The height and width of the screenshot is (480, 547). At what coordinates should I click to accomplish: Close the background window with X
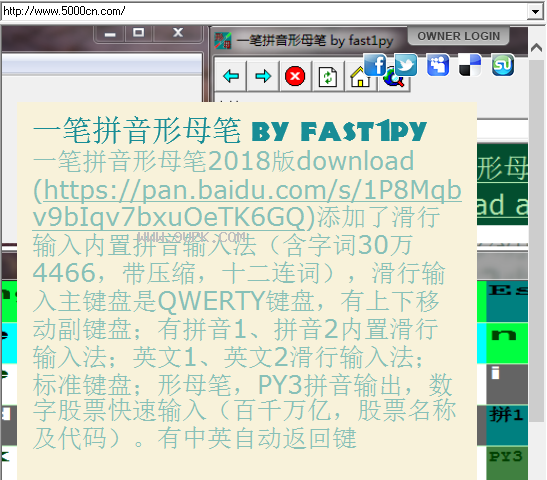pyautogui.click(x=178, y=33)
